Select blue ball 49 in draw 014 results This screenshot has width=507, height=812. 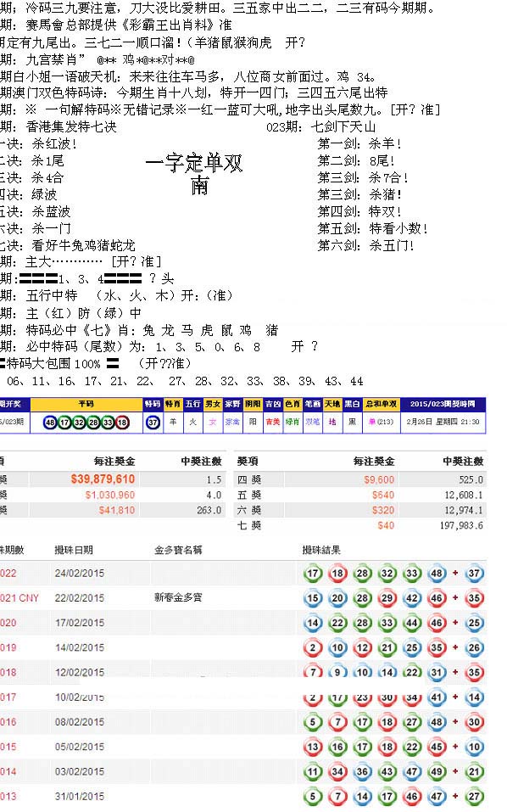(x=437, y=771)
